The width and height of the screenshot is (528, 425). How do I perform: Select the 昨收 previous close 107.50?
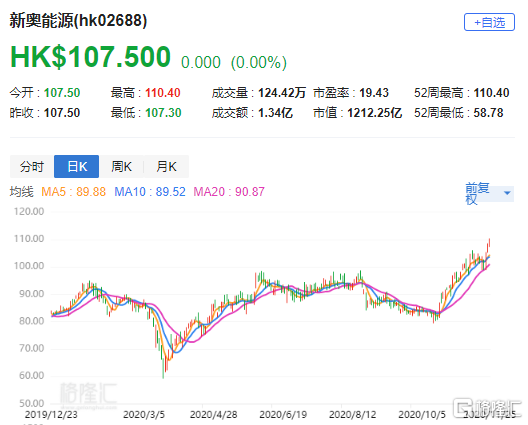(62, 113)
